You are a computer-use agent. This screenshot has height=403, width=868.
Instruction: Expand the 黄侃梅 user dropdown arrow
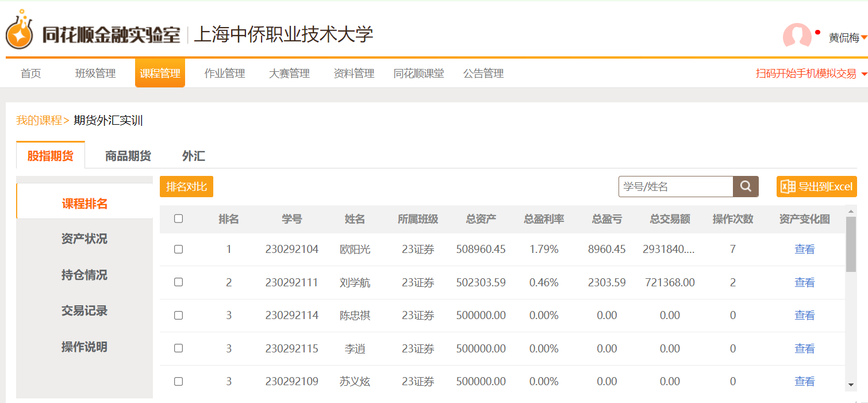click(x=863, y=38)
